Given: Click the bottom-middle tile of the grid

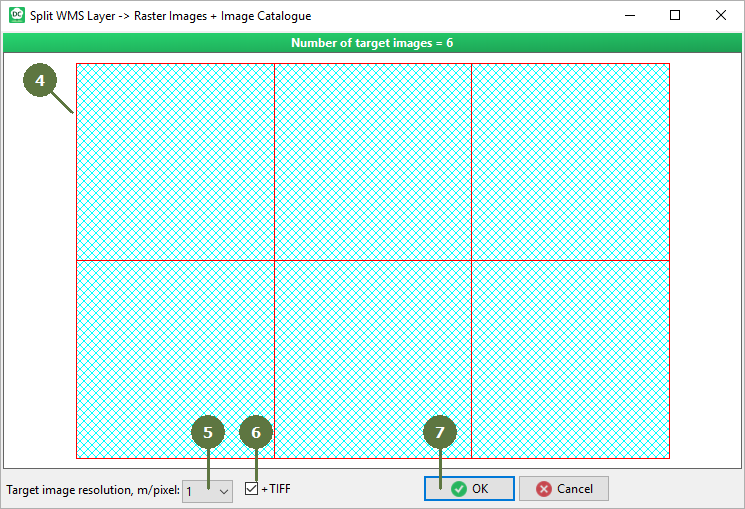Looking at the screenshot, I should tap(372, 359).
